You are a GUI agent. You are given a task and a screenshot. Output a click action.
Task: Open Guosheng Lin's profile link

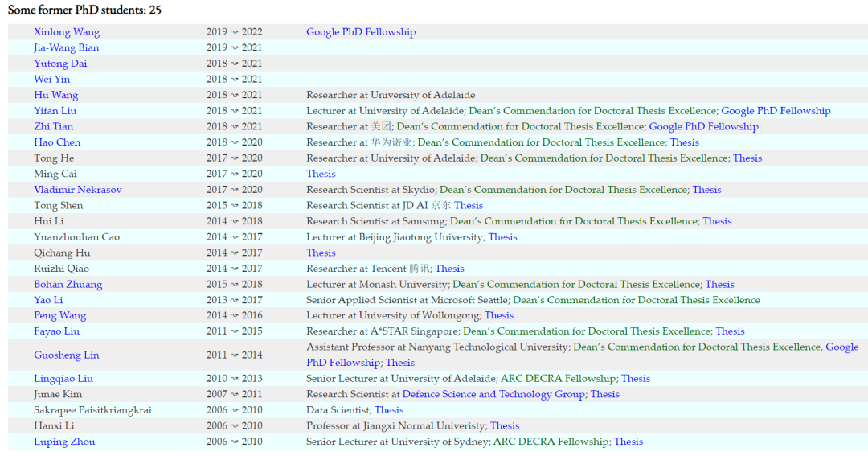[67, 355]
